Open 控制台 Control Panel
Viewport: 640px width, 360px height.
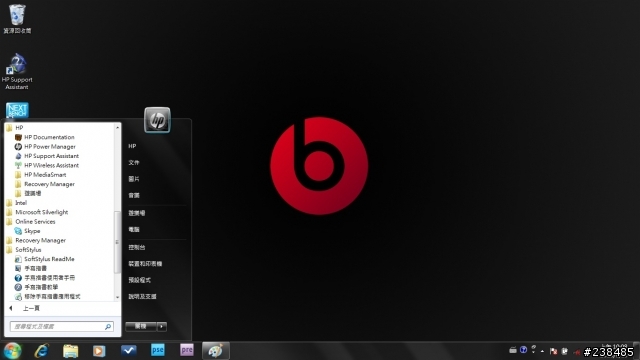pos(136,247)
